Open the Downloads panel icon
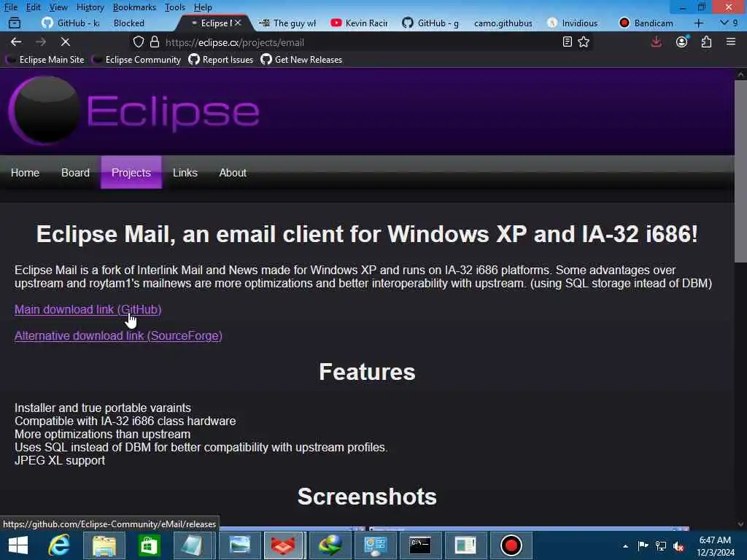The image size is (747, 560). tap(656, 42)
